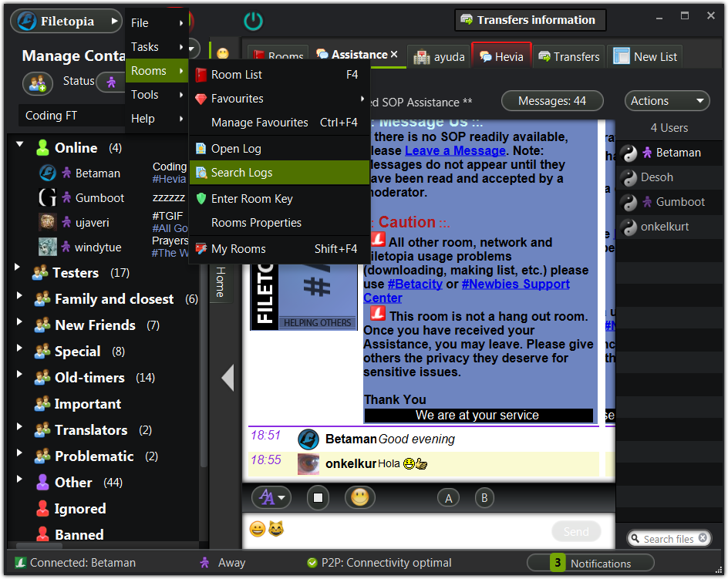Click Gumboot's G avatar in contacts
728x579 pixels.
[47, 198]
